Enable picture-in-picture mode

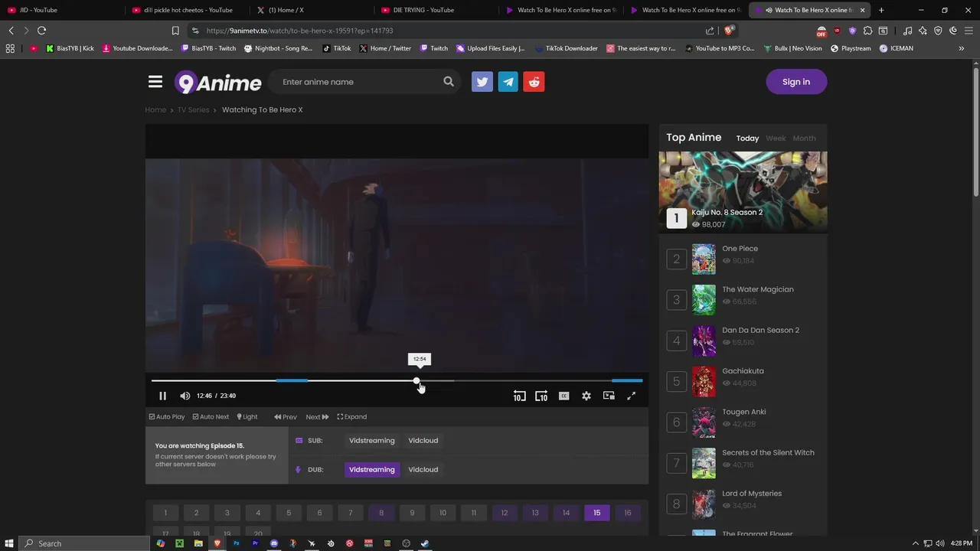(609, 396)
